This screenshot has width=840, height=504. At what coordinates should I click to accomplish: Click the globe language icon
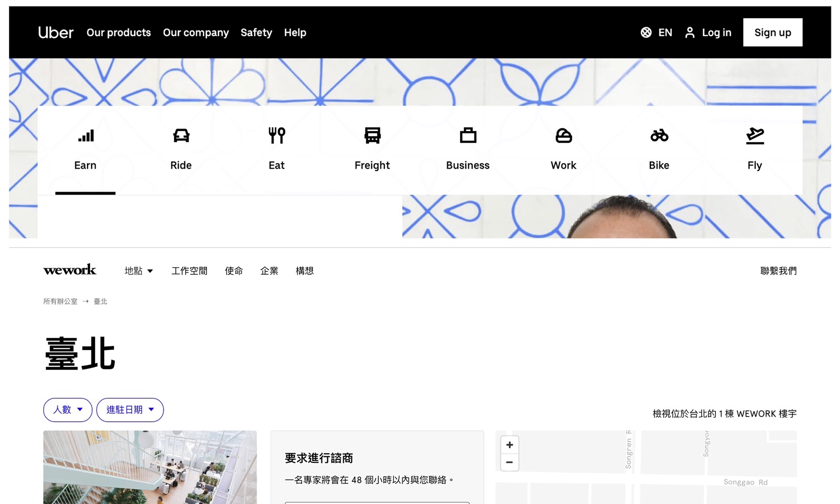(x=646, y=33)
